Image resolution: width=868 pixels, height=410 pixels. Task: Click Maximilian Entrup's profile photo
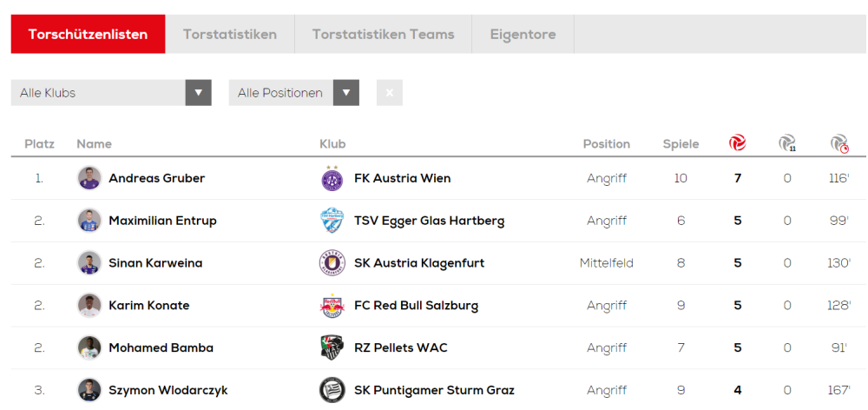click(x=89, y=221)
